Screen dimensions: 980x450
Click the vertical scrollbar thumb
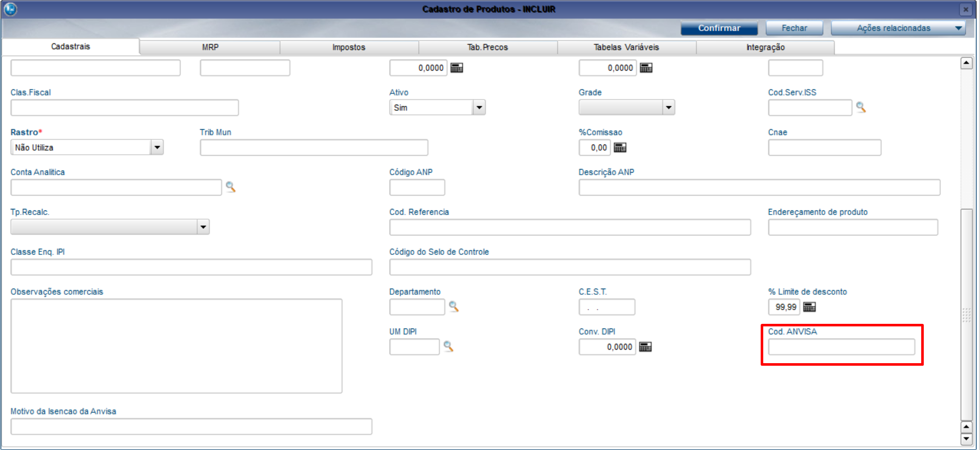pyautogui.click(x=966, y=314)
